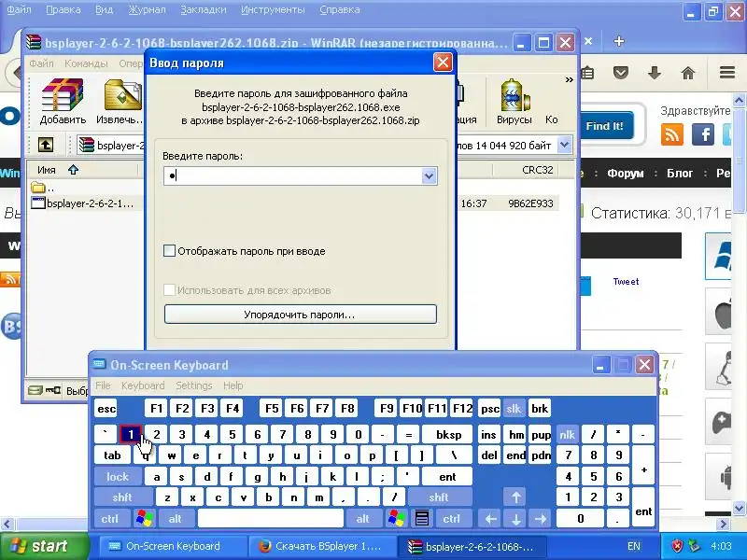
Task: Open a new Firefox tab with plus
Action: (619, 41)
